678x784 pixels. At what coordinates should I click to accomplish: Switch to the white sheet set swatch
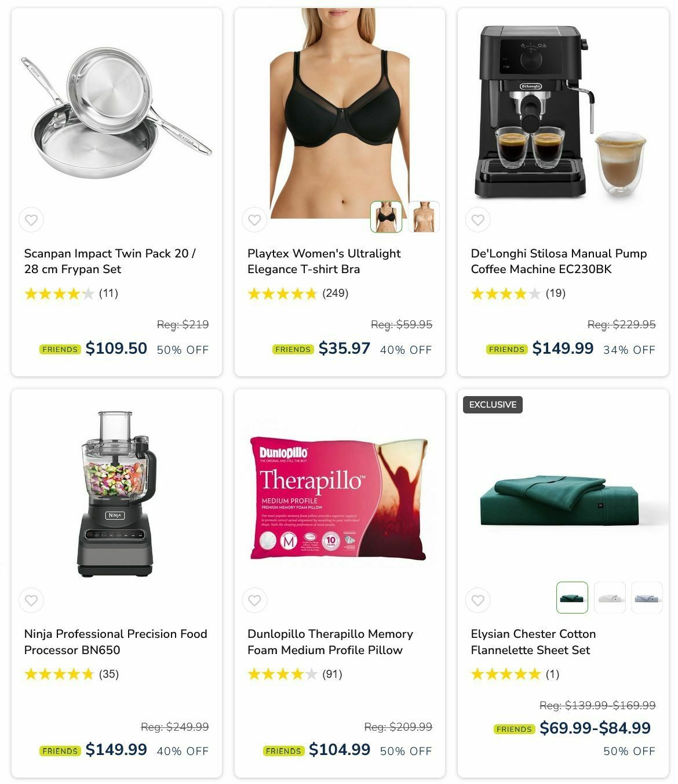[x=610, y=597]
